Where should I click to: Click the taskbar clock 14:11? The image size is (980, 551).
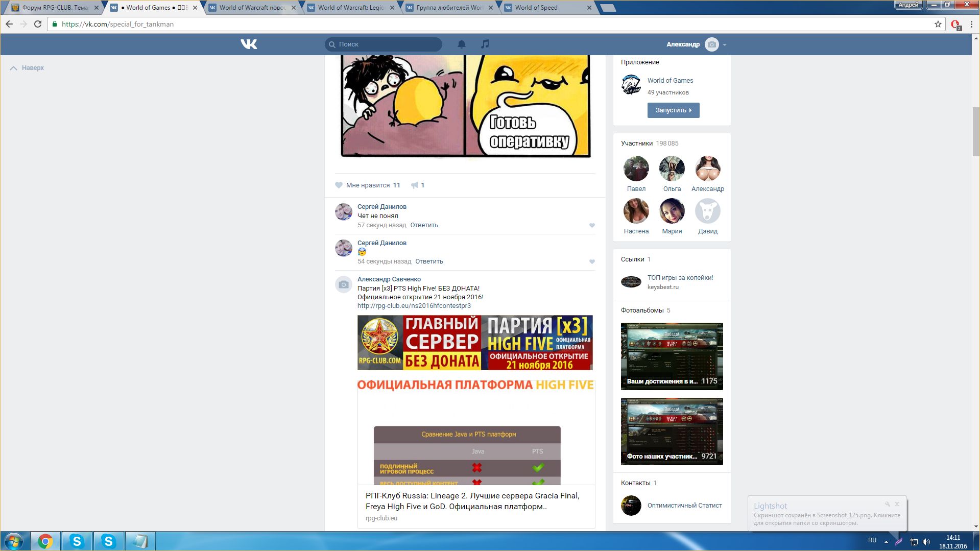(953, 538)
